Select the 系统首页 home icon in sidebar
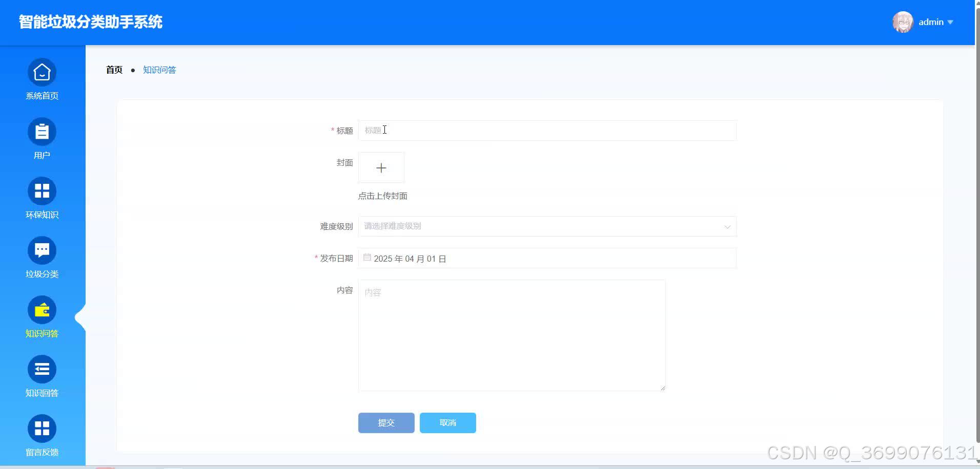Image resolution: width=980 pixels, height=469 pixels. click(42, 73)
